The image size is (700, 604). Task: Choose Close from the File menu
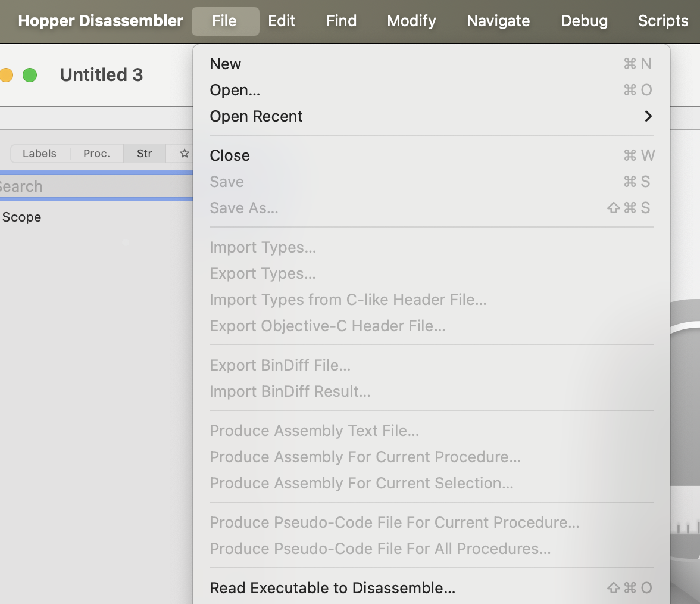[431, 155]
